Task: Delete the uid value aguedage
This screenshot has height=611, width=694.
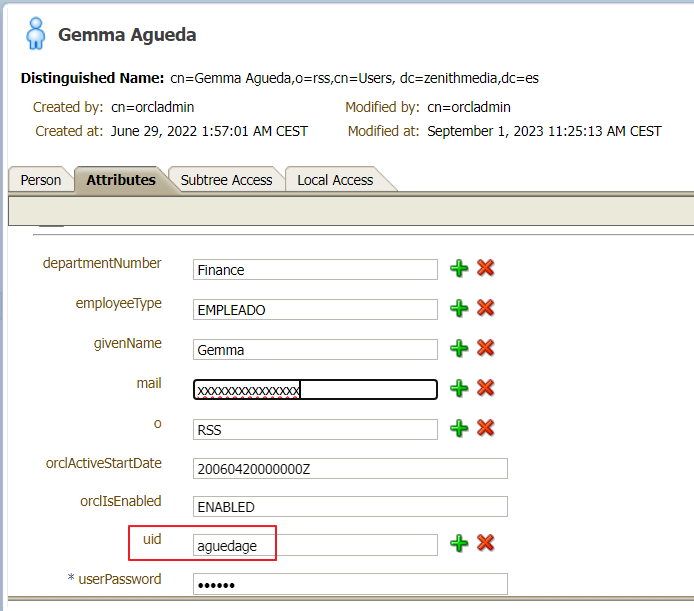Action: pyautogui.click(x=486, y=543)
